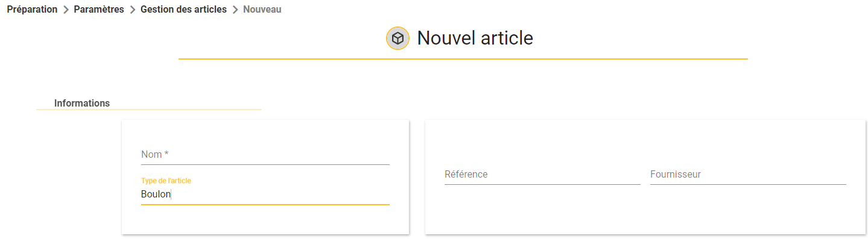Focus the Nom required input field
868x239 pixels.
click(265, 155)
